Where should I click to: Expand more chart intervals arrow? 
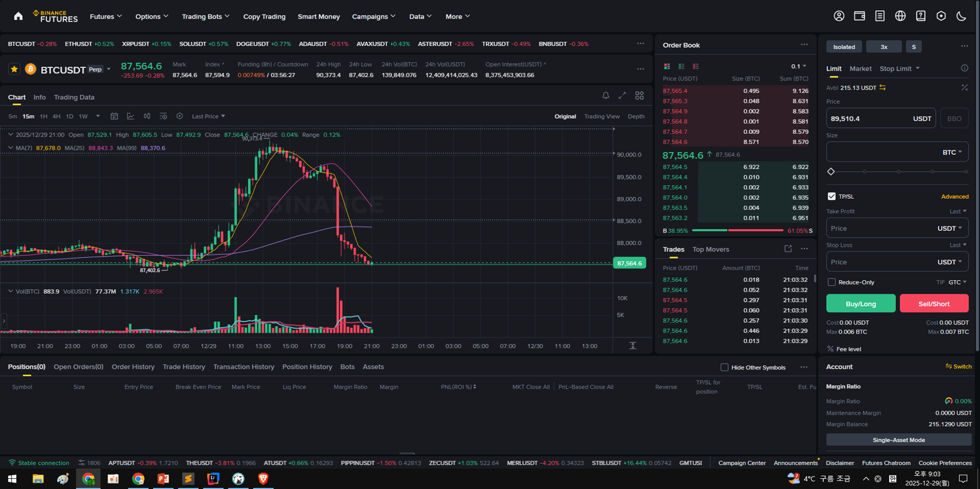[98, 116]
